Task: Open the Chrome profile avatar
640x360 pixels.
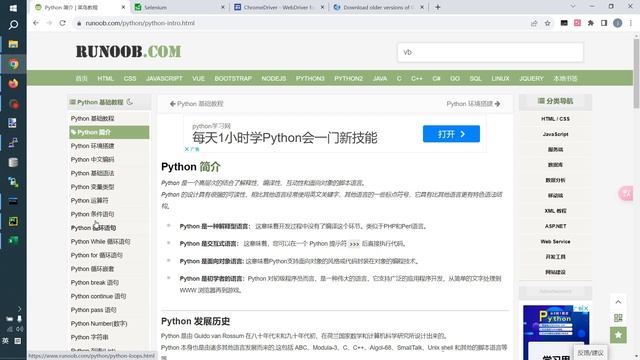Action: (x=618, y=23)
